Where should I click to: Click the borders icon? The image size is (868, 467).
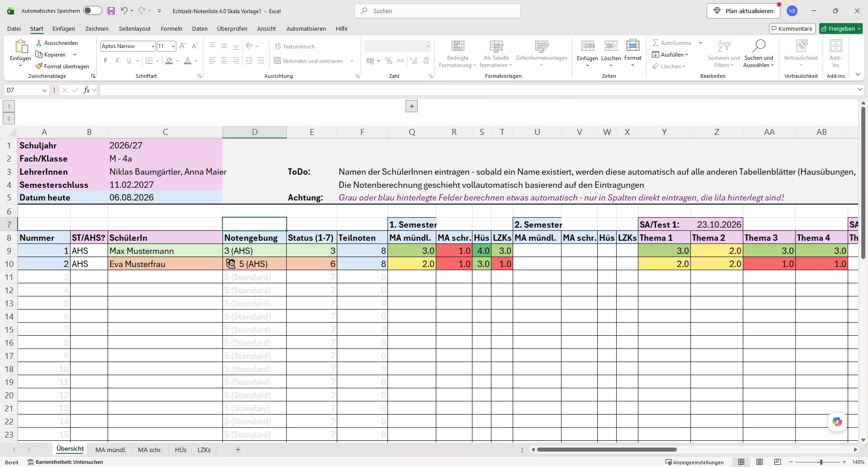(149, 61)
